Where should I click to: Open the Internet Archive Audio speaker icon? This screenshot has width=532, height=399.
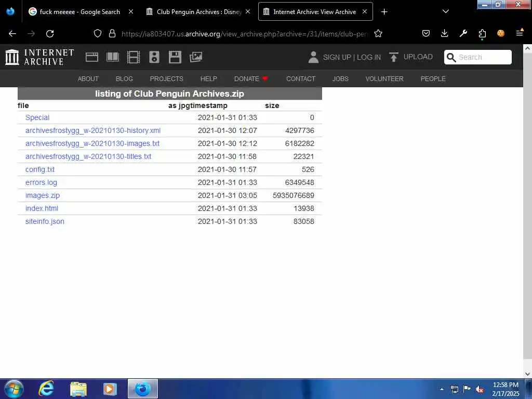pos(154,57)
